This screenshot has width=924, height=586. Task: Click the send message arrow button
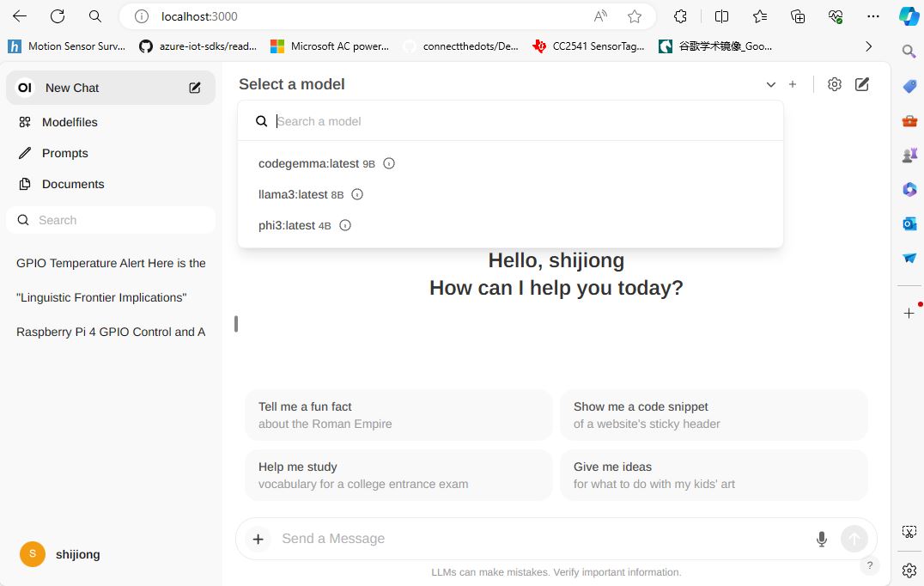[854, 539]
